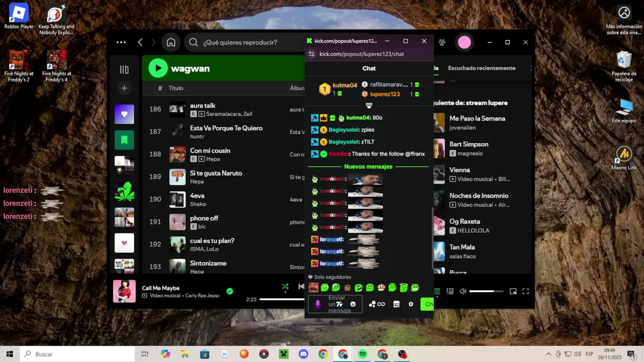Screen dimensions: 644x362
Task: Enter Spotify fullscreen mode
Action: pos(526,291)
